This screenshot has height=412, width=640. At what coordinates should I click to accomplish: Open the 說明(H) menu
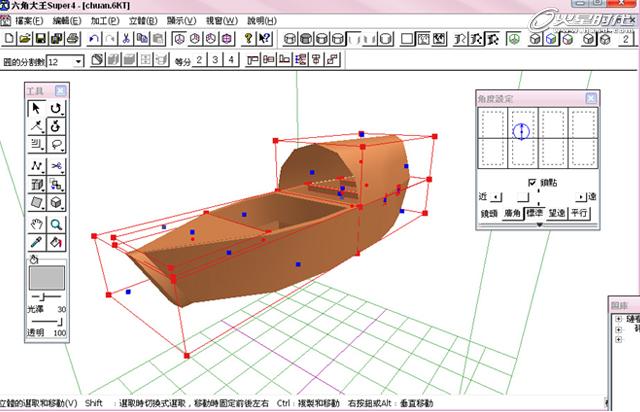[262, 20]
